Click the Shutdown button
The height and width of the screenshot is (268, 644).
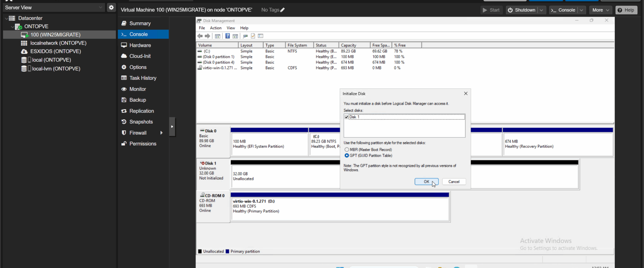click(522, 10)
